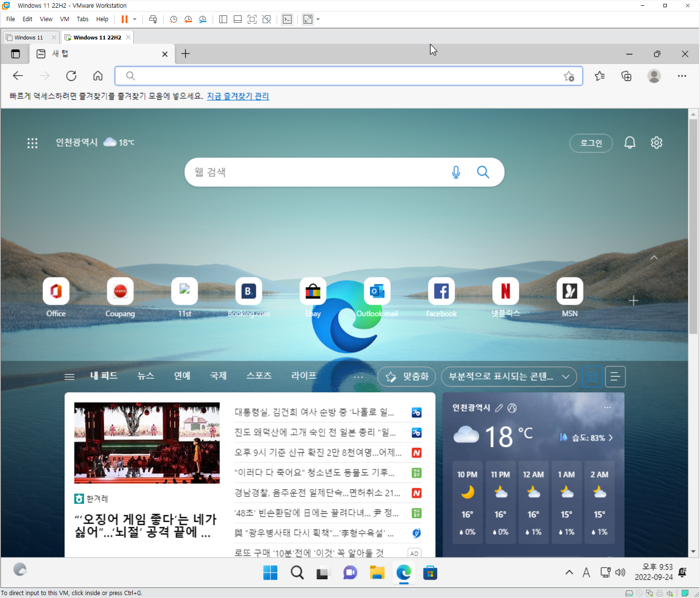Screen dimensions: 700x598
Task: Open 부분적으로 표시되는 콘텐츠 dropdown
Action: click(509, 377)
